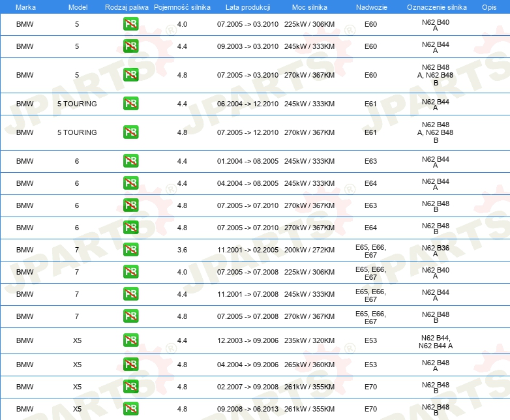Click the Moc silnika column header
510x420 pixels.
[310, 7]
